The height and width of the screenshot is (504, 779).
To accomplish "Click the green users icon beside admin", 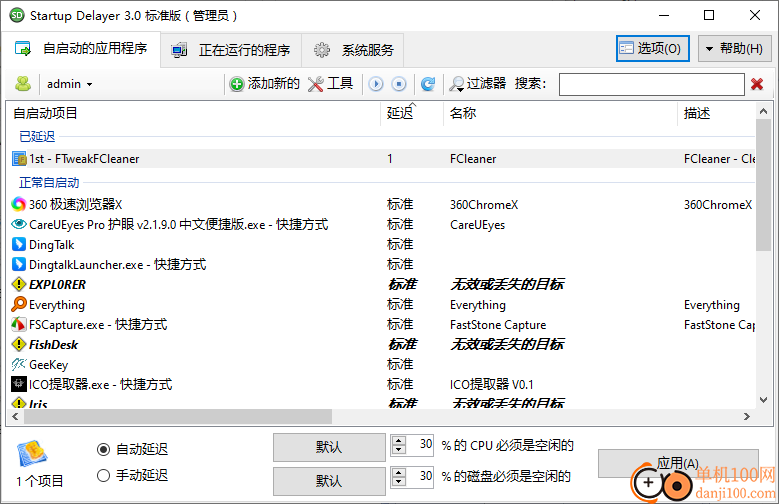I will pyautogui.click(x=23, y=84).
